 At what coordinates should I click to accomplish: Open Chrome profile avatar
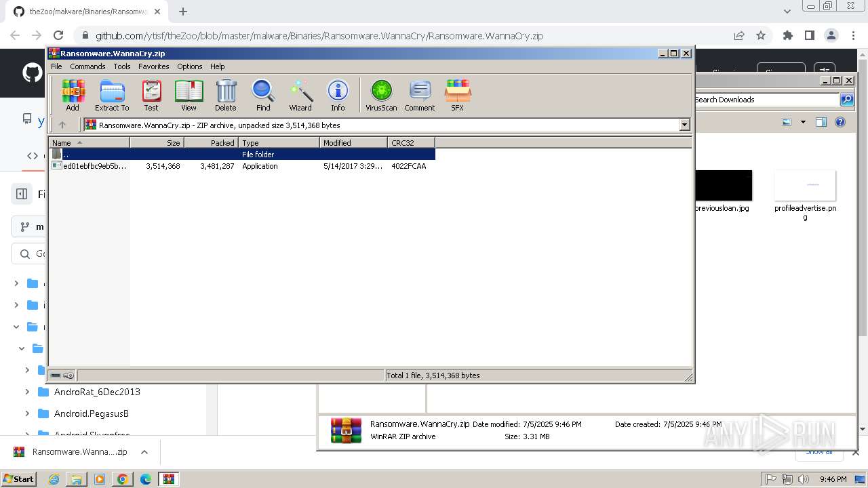[831, 36]
